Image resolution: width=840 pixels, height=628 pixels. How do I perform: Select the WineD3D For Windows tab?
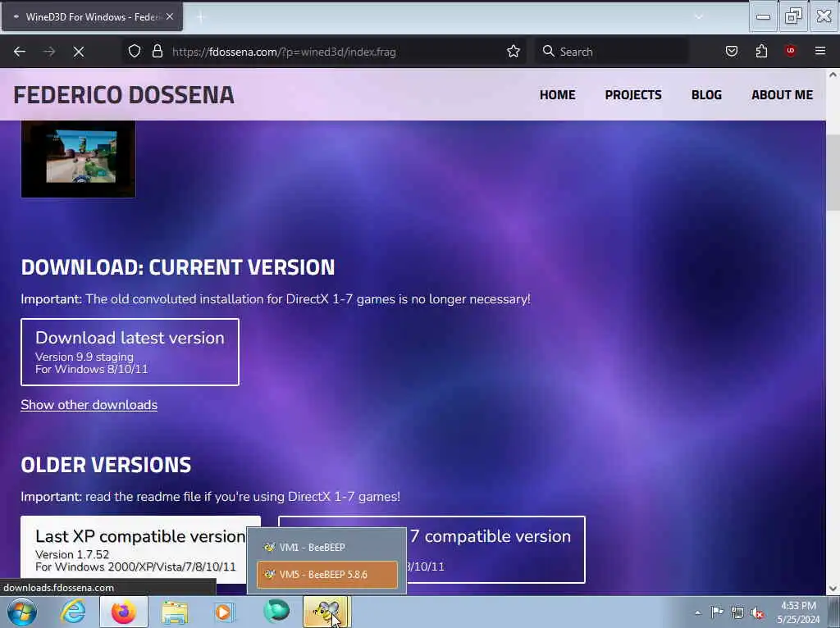pyautogui.click(x=92, y=17)
